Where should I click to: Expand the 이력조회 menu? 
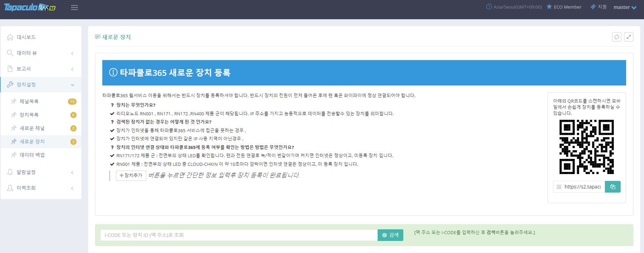point(41,188)
